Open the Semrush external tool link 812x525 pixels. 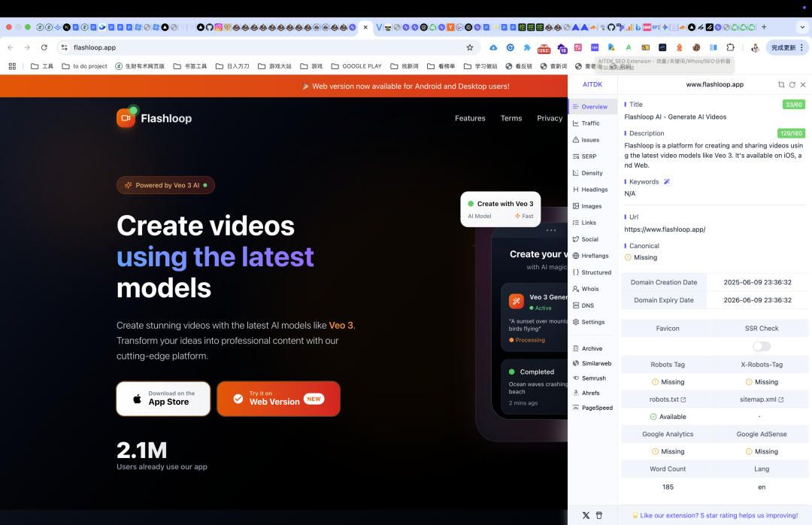592,378
